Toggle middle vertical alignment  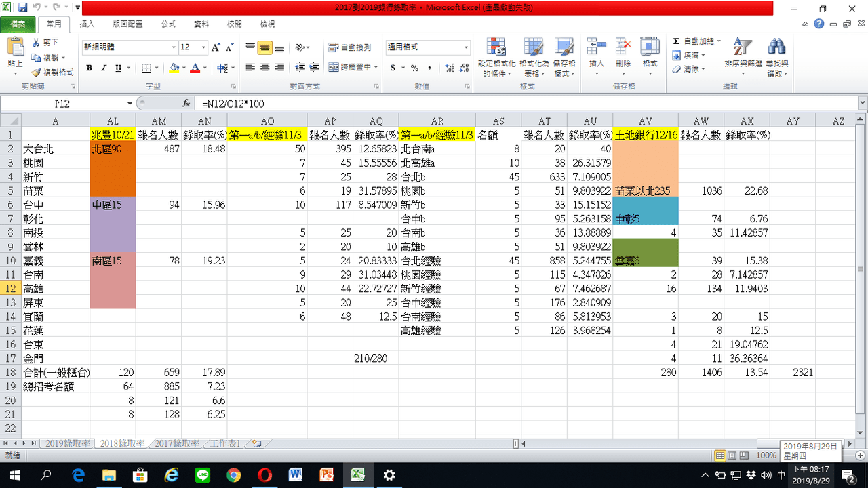264,47
